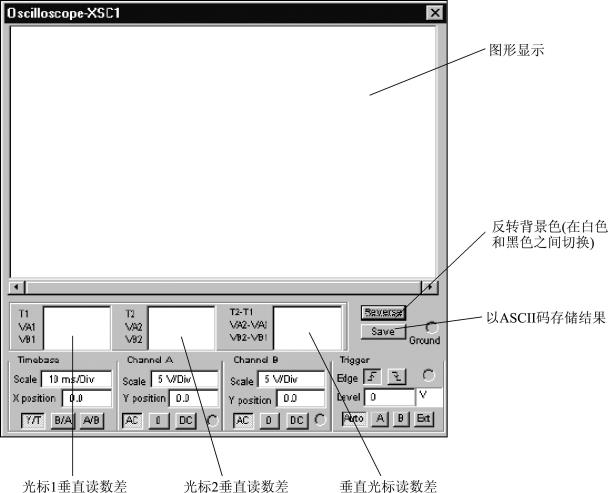Screen dimensions: 608x493
Task: Click the Channel A Scale field
Action: (185, 379)
